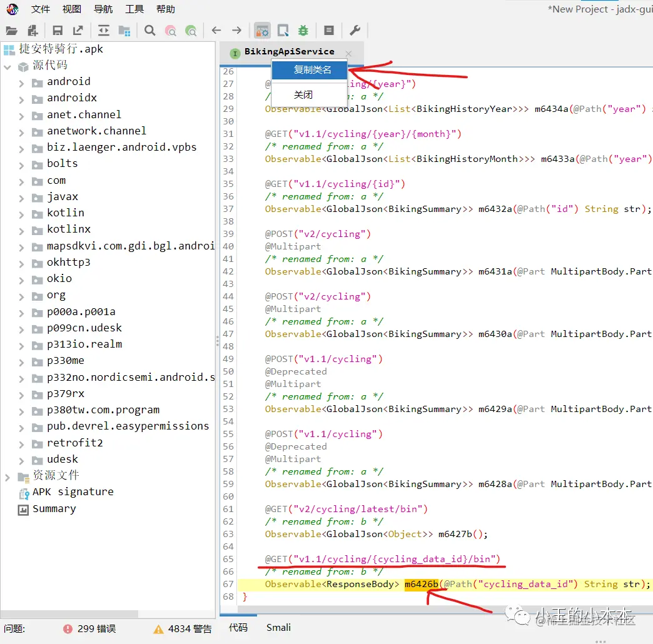Expand the udesk package
The image size is (653, 644).
click(x=21, y=460)
